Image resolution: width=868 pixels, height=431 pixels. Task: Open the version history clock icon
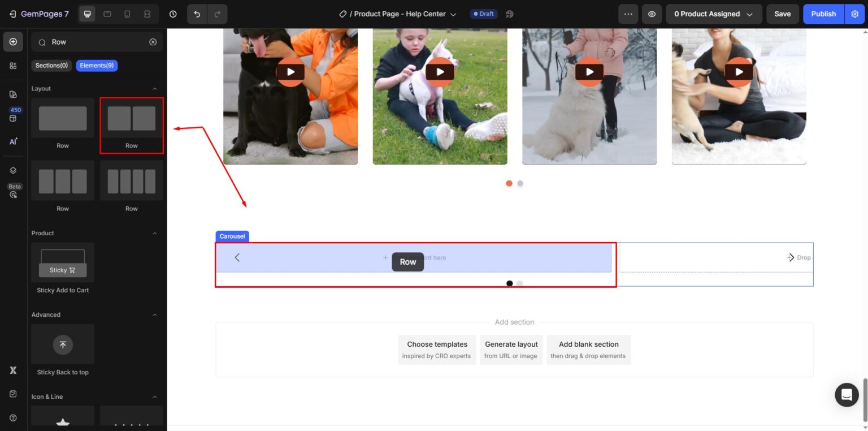[x=173, y=14]
